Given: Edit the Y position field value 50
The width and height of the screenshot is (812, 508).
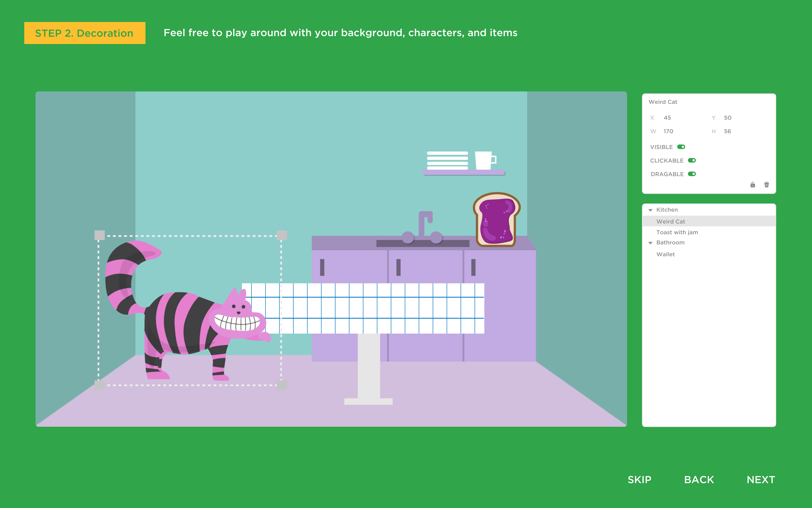Looking at the screenshot, I should coord(727,118).
